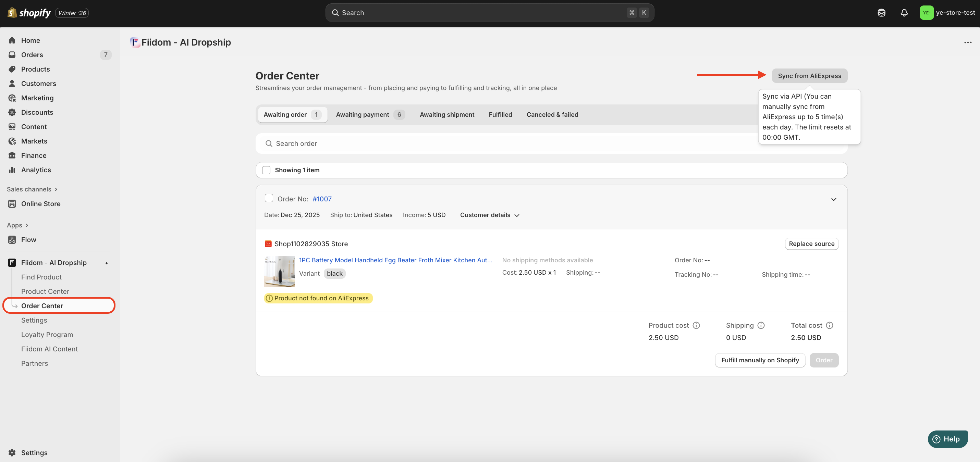Expand the Customer details dropdown
This screenshot has width=980, height=462.
pos(490,215)
